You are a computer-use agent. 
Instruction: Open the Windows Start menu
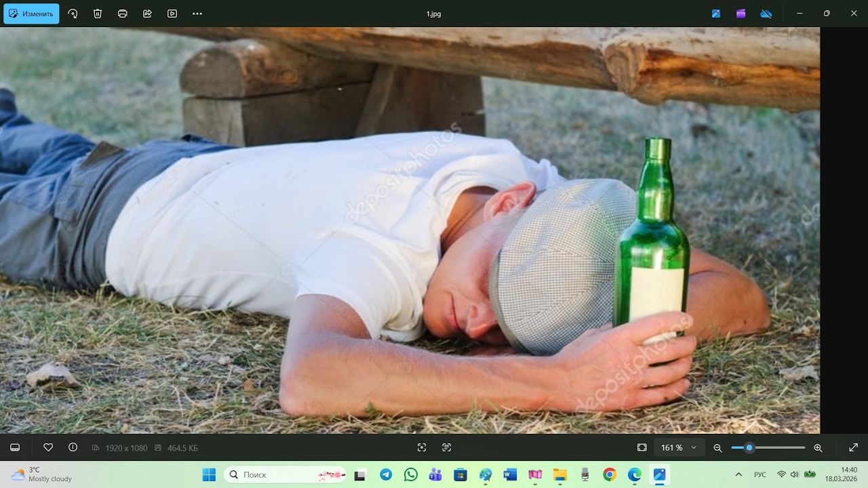point(209,474)
